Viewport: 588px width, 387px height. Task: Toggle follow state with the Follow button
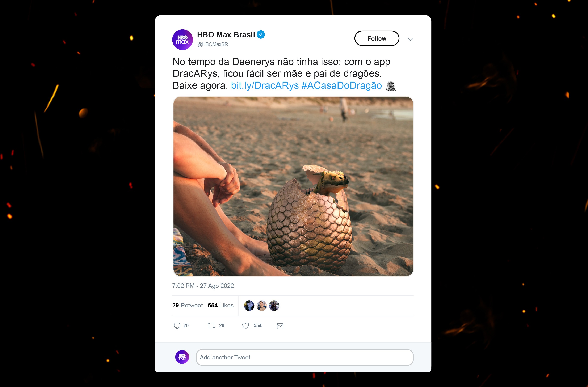[x=377, y=38]
